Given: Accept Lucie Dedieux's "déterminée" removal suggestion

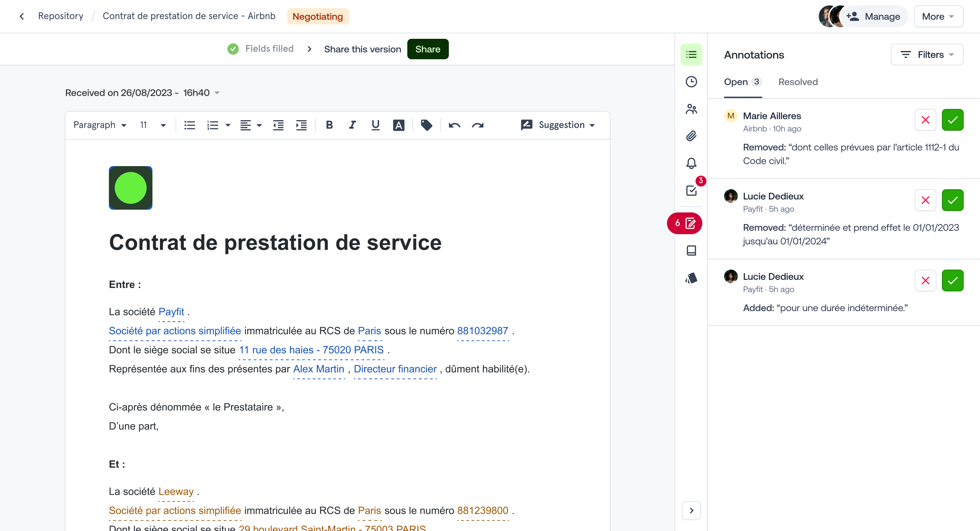Looking at the screenshot, I should 952,200.
